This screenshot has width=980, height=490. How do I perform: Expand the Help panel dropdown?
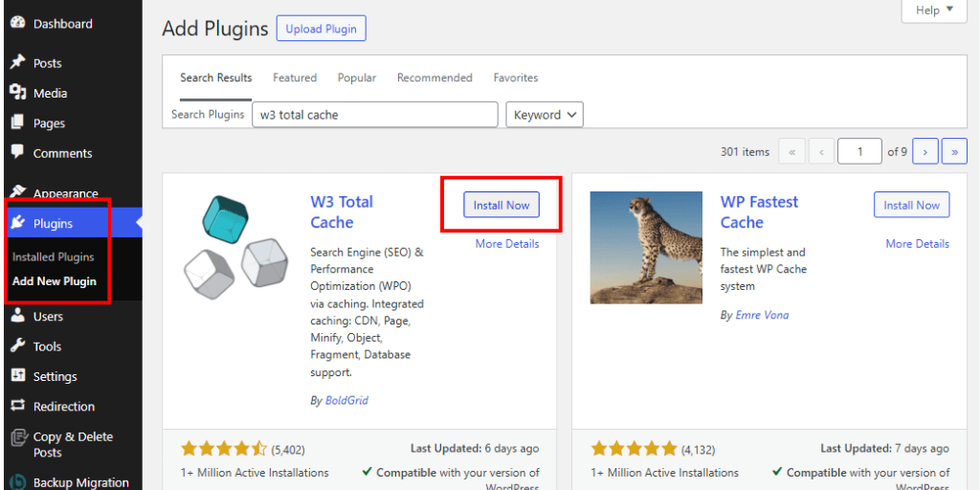click(x=934, y=11)
